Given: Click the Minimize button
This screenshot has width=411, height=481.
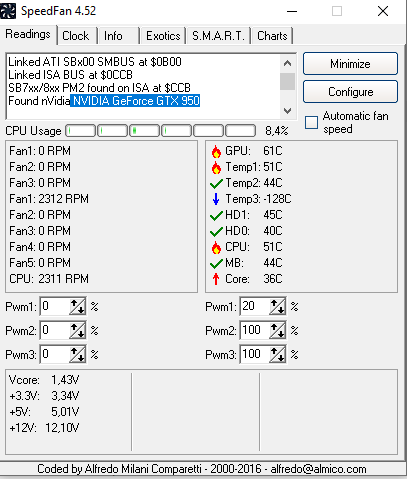Looking at the screenshot, I should (x=350, y=64).
